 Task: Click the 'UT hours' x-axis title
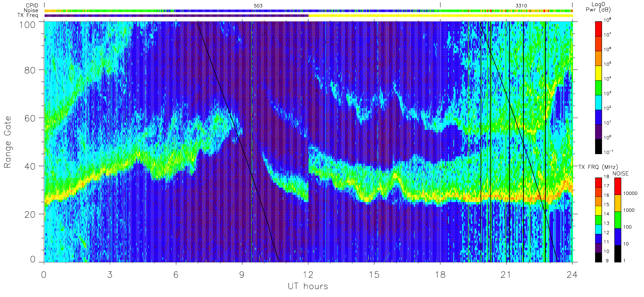308,286
